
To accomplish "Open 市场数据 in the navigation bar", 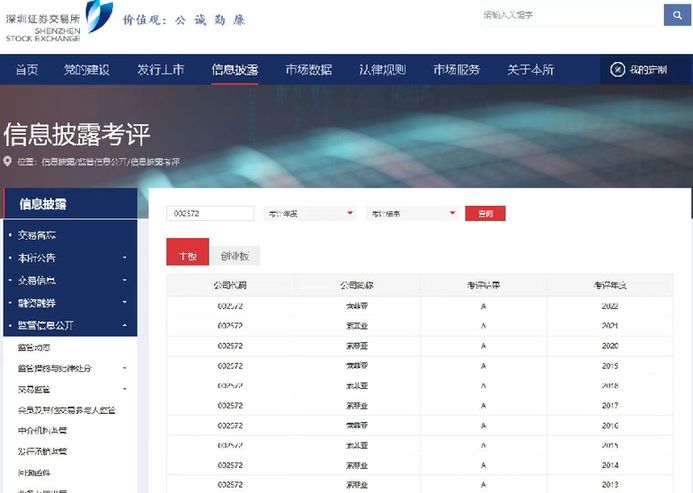I will point(308,70).
